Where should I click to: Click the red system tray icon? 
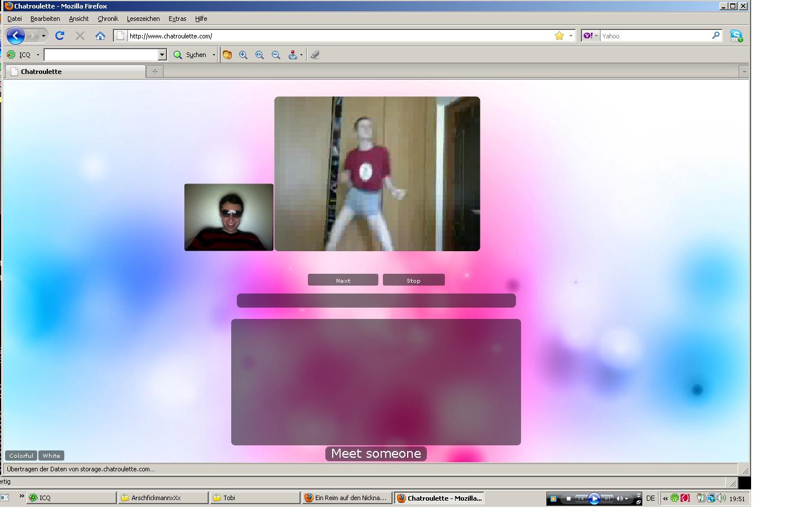[685, 498]
